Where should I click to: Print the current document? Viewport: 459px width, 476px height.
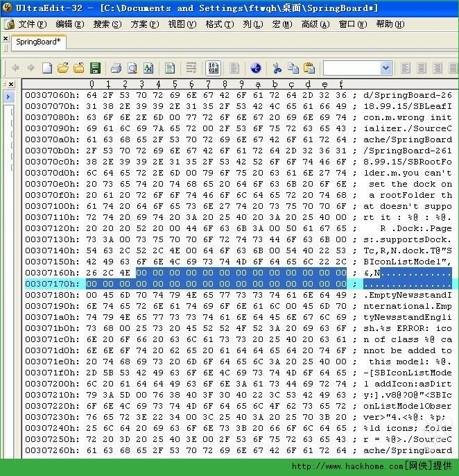(116, 68)
